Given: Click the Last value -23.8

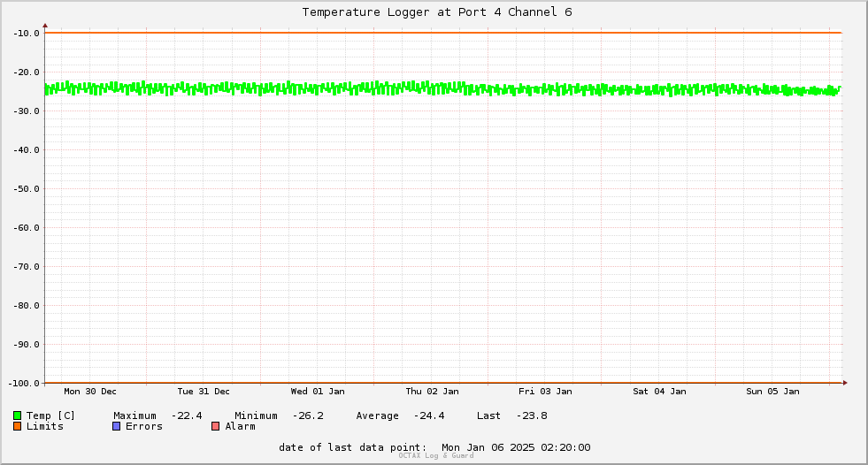Looking at the screenshot, I should [x=532, y=415].
